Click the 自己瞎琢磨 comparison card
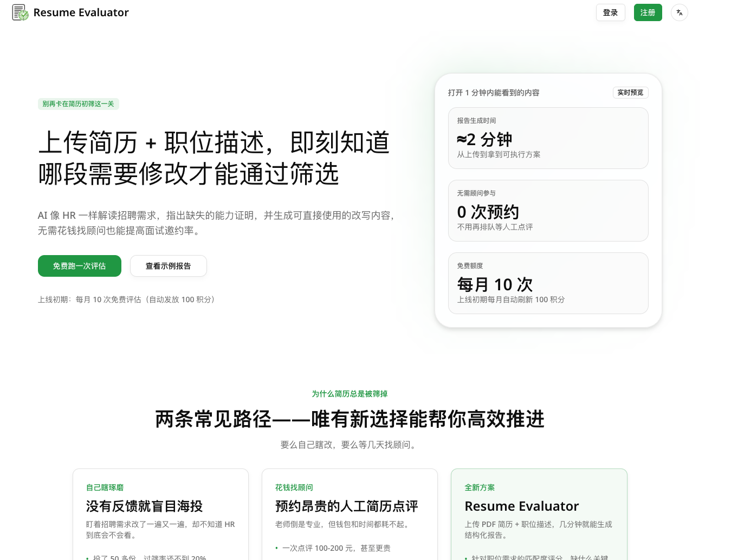The width and height of the screenshot is (731, 560). 160,515
